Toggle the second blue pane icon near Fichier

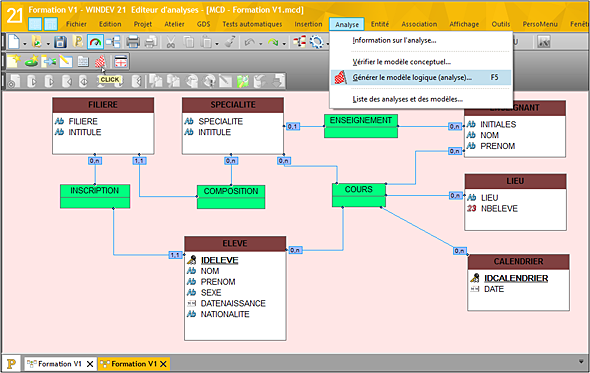(51, 24)
